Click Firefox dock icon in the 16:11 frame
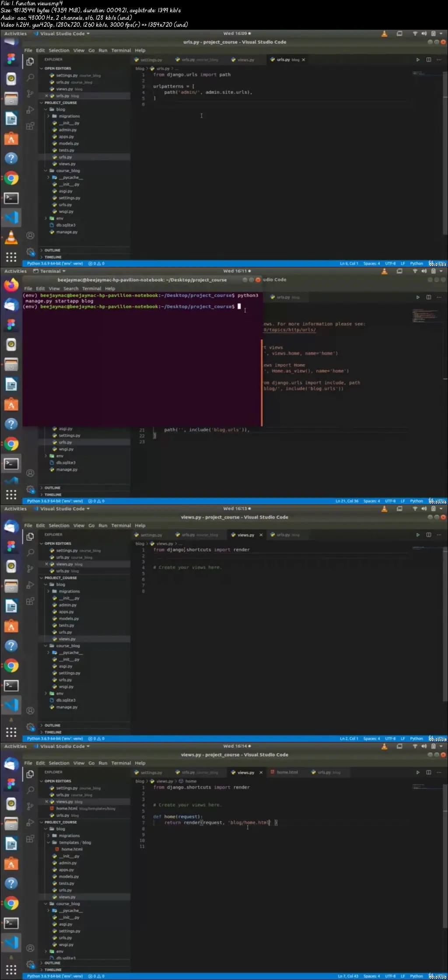This screenshot has height=980, width=448. point(11,285)
